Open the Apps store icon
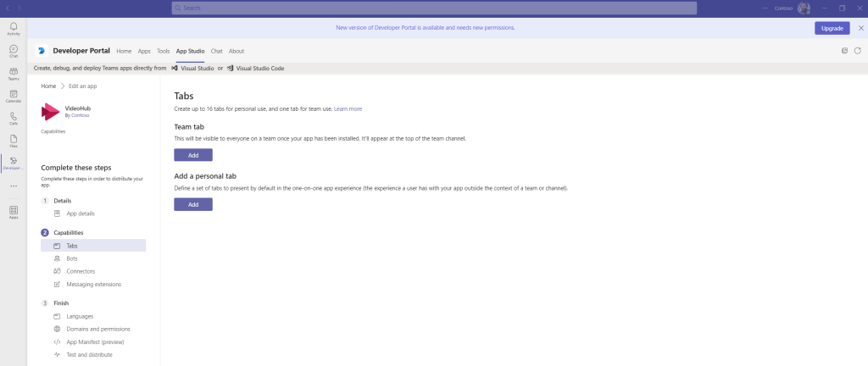Screen dimensions: 868x366 [13, 212]
